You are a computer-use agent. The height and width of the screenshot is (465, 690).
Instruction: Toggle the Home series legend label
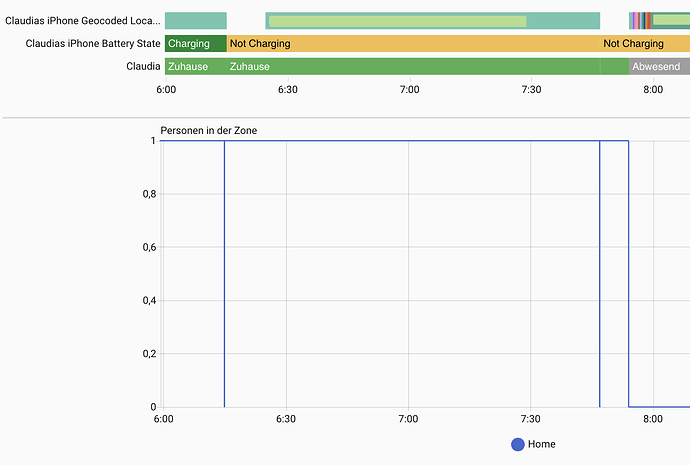(x=541, y=444)
